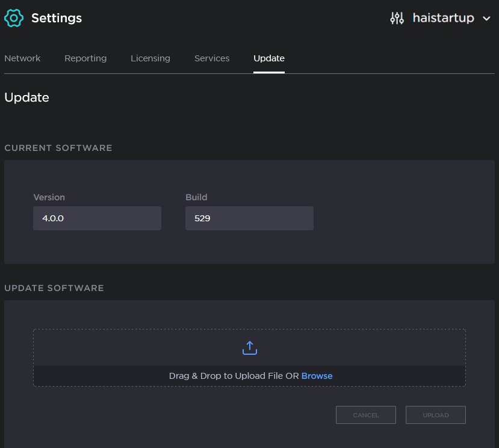Click the sliders icon beside haistartup
499x448 pixels.
(x=397, y=18)
